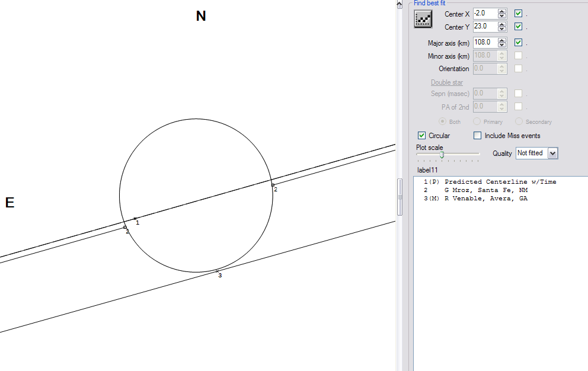This screenshot has height=371, width=588.
Task: Click the Double star link
Action: (446, 82)
